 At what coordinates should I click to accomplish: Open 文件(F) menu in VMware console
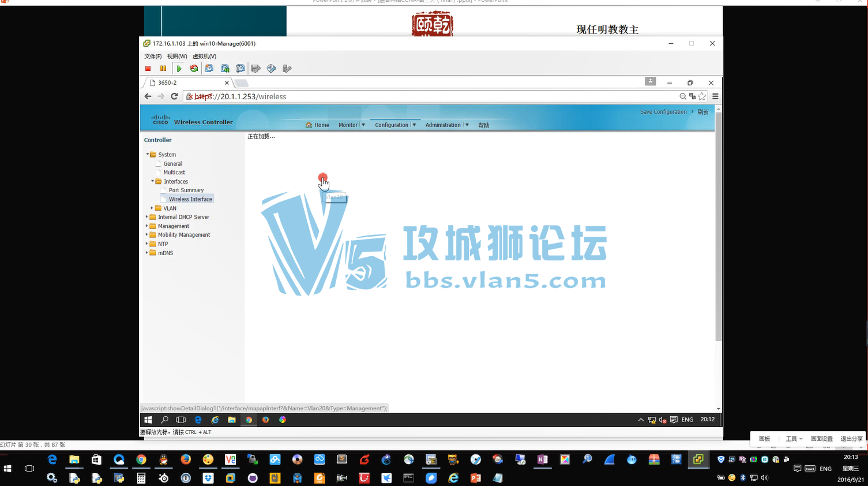point(153,57)
